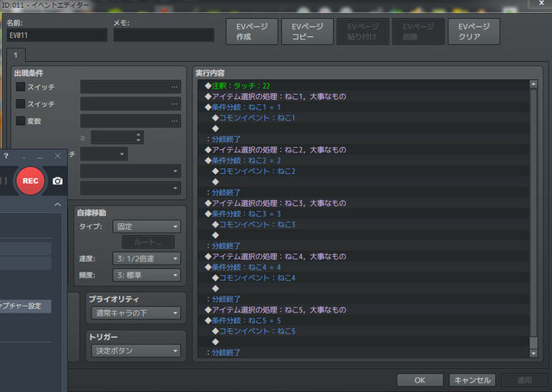Click the EVページ削除 button
The height and width of the screenshot is (392, 552).
(418, 32)
